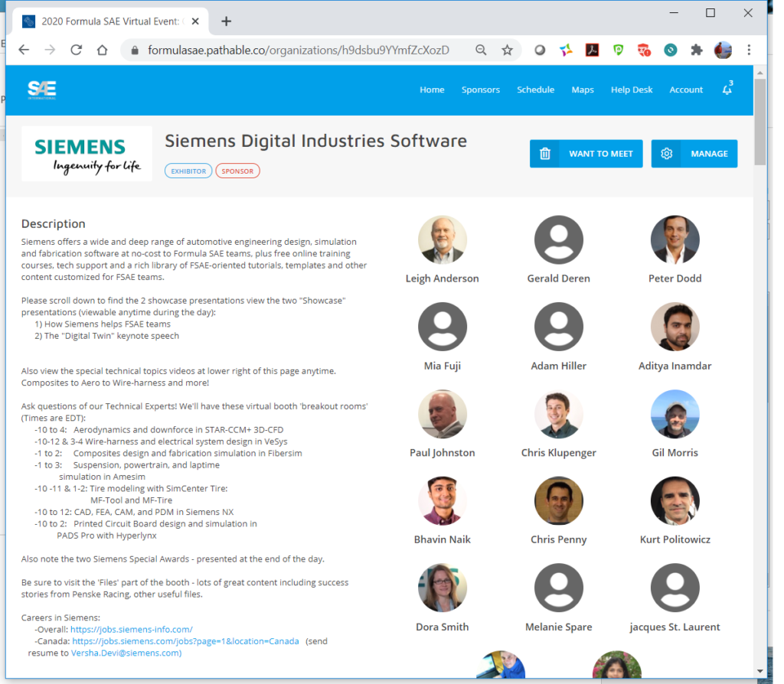The height and width of the screenshot is (684, 784).
Task: Open Leigh Anderson's profile photo
Action: 443,239
